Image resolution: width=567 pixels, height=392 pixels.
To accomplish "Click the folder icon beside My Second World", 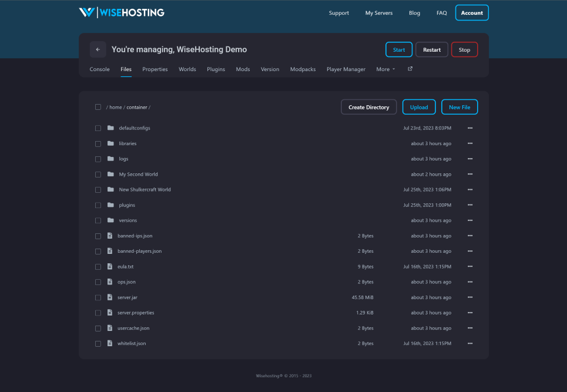I will click(x=110, y=174).
